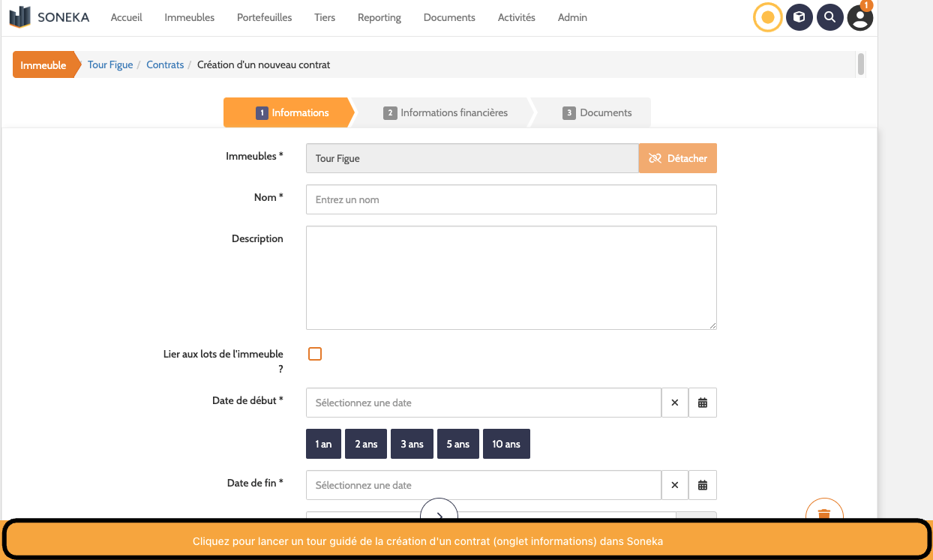The width and height of the screenshot is (933, 560).
Task: Set duration to 5 ans
Action: (x=458, y=444)
